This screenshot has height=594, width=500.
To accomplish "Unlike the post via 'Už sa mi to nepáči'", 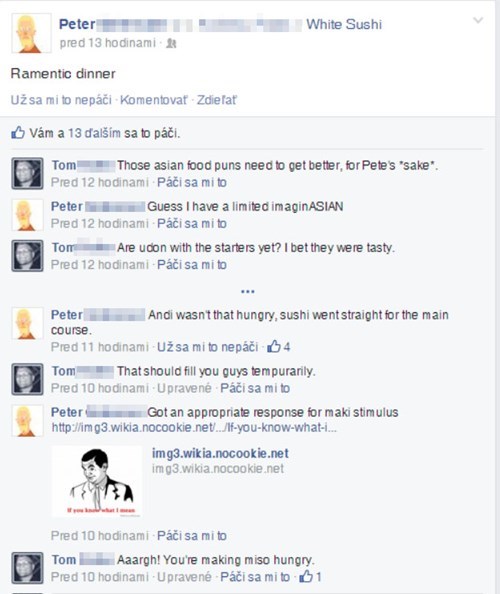I will pos(61,100).
